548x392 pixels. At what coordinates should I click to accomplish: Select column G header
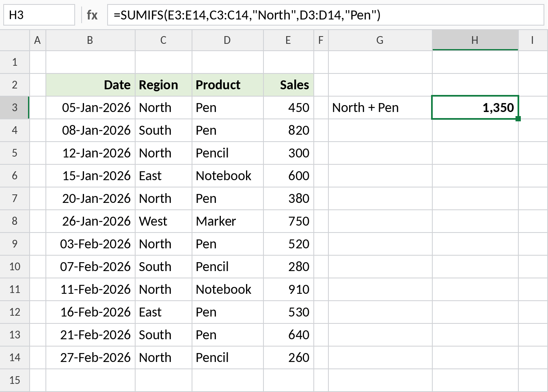[x=380, y=40]
